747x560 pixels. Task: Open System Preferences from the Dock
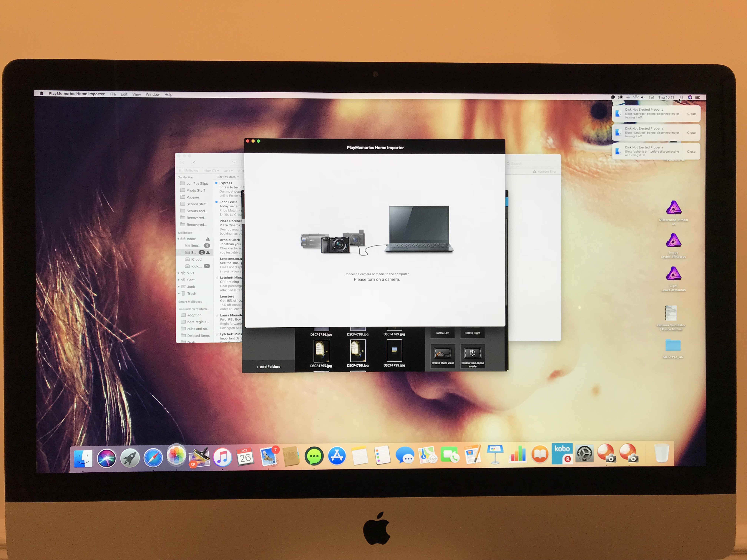coord(585,454)
